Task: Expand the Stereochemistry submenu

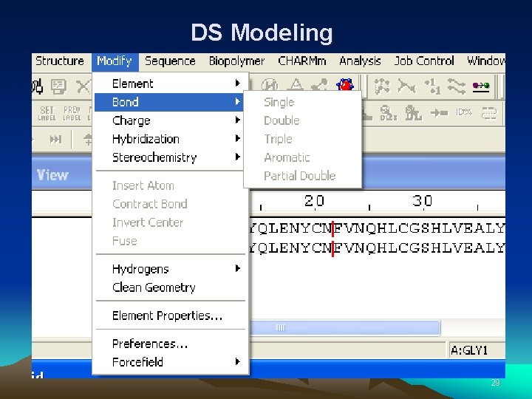Action: pos(170,157)
